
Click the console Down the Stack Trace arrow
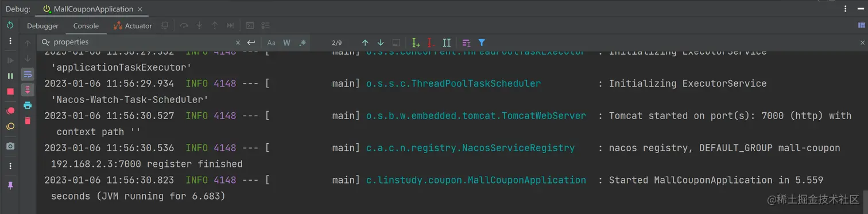pyautogui.click(x=28, y=59)
